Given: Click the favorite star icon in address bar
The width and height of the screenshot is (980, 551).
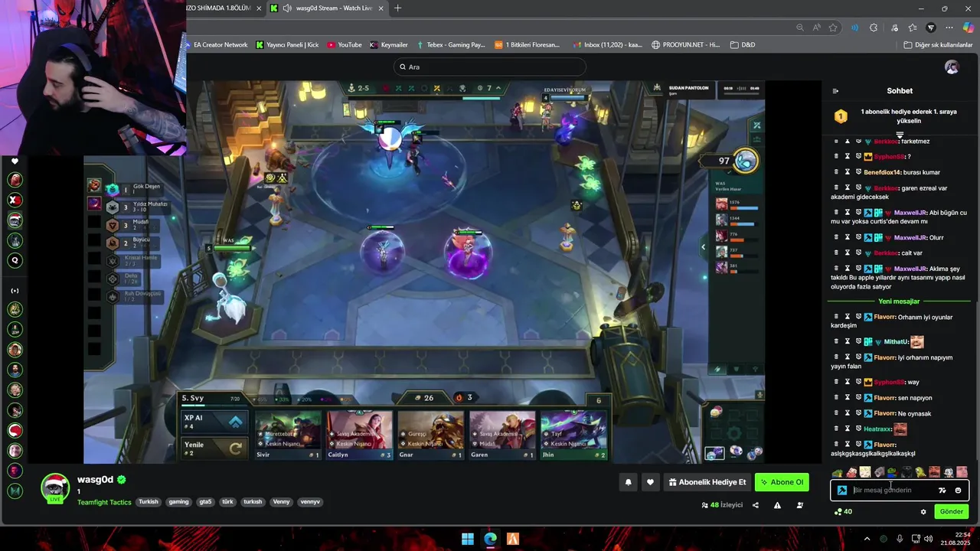Looking at the screenshot, I should [833, 28].
